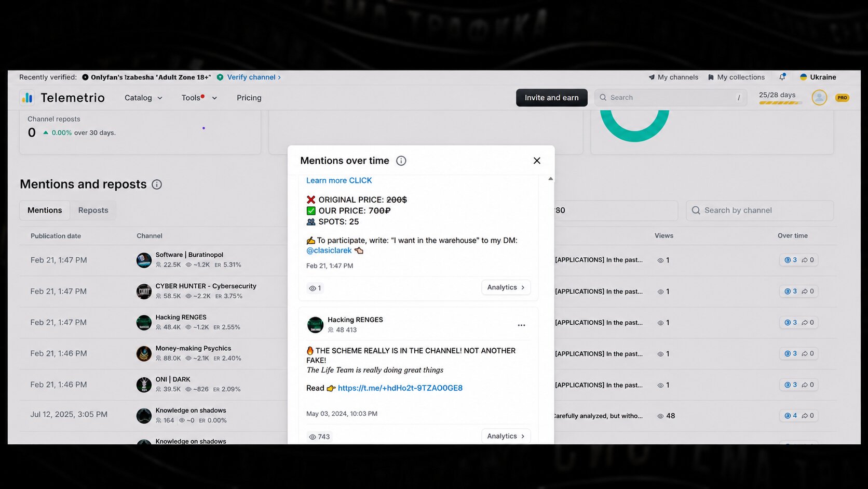The image size is (868, 489).
Task: Click the ONI | DARK channel avatar
Action: click(144, 385)
